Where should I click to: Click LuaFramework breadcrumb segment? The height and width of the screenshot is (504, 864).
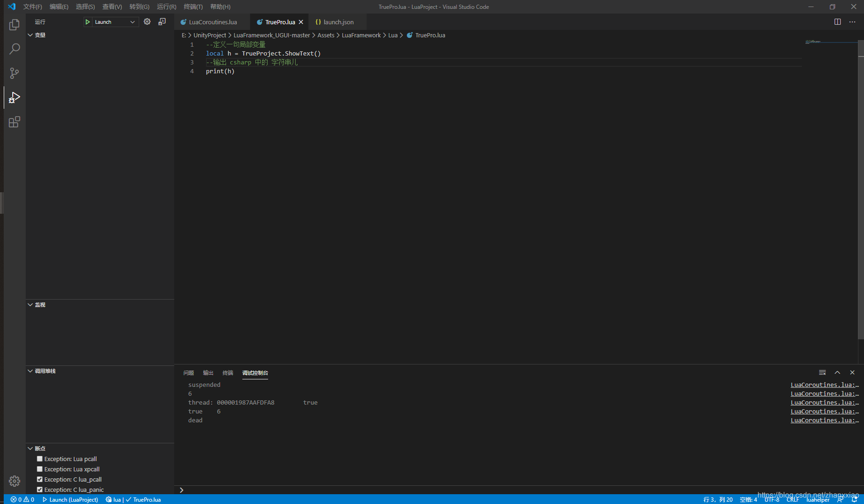click(x=361, y=35)
